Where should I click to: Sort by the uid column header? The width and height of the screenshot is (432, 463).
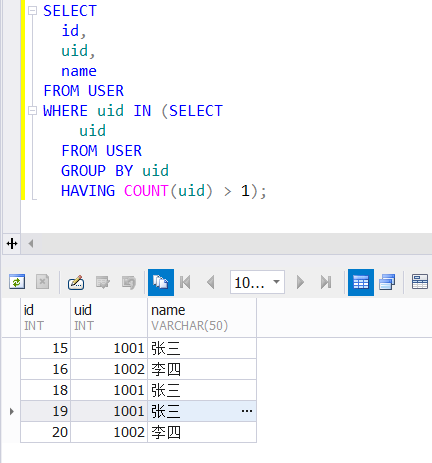click(109, 318)
